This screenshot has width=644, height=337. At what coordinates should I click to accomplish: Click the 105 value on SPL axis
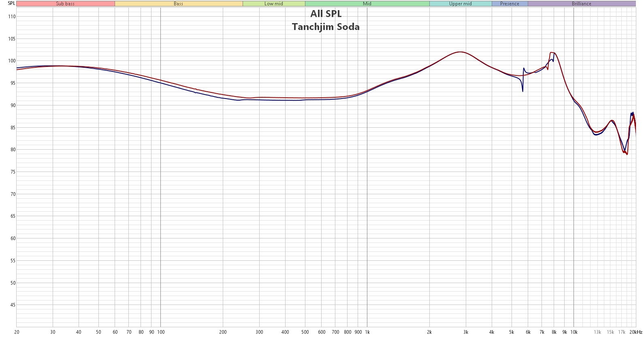tap(12, 39)
